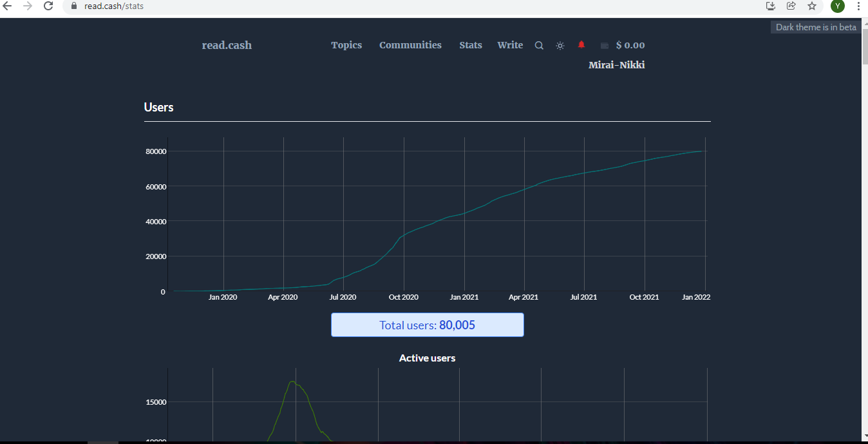Screen dimensions: 868x444
Task: Click the 60000 y-axis label
Action: [x=155, y=186]
